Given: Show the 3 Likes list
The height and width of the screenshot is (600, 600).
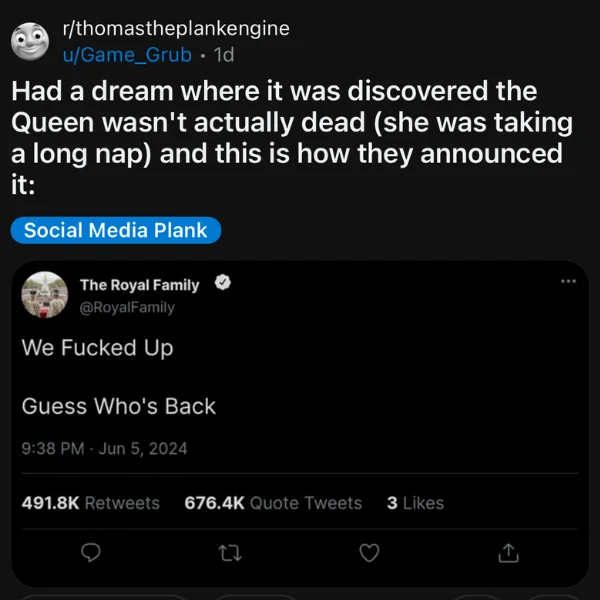Looking at the screenshot, I should click(x=415, y=503).
